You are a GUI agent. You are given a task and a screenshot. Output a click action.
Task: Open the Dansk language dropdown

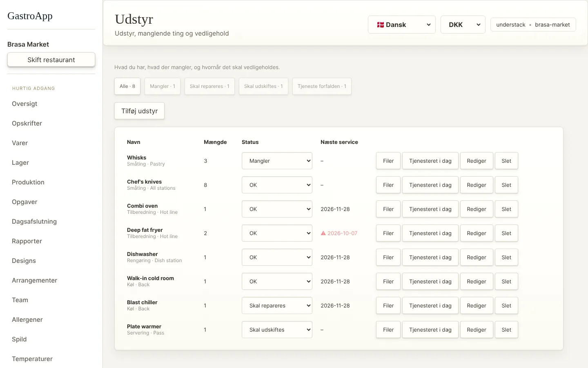[x=402, y=25]
